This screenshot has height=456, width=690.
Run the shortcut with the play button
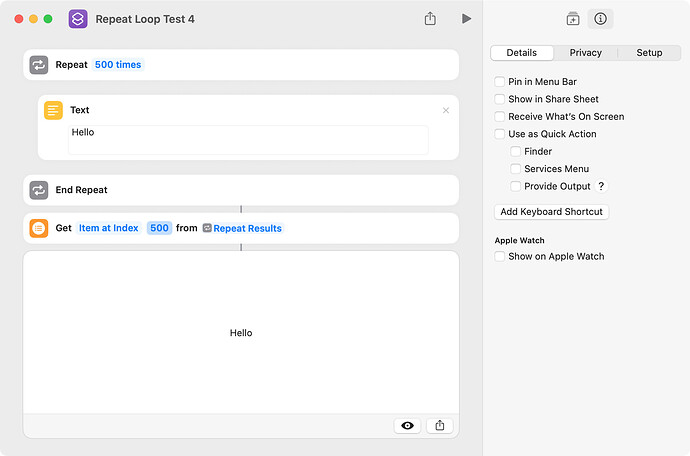coord(466,19)
